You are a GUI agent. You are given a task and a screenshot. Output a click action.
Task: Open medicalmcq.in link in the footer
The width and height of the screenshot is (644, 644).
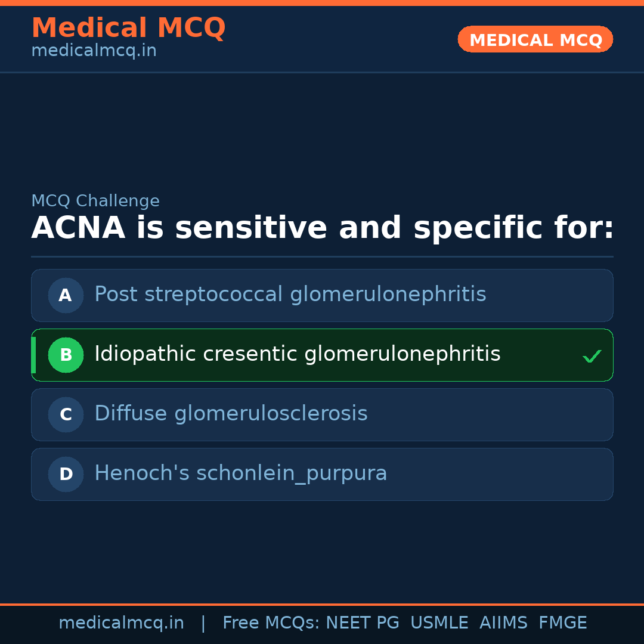121,623
